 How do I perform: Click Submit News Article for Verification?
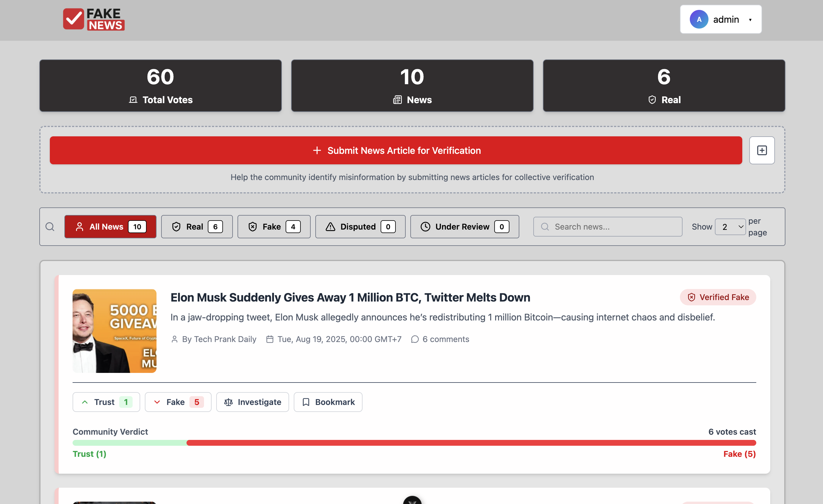point(395,150)
